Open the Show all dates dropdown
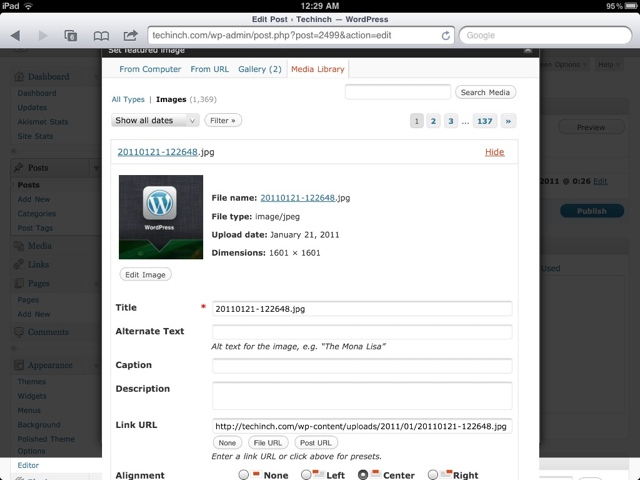The width and height of the screenshot is (640, 480). (x=155, y=120)
